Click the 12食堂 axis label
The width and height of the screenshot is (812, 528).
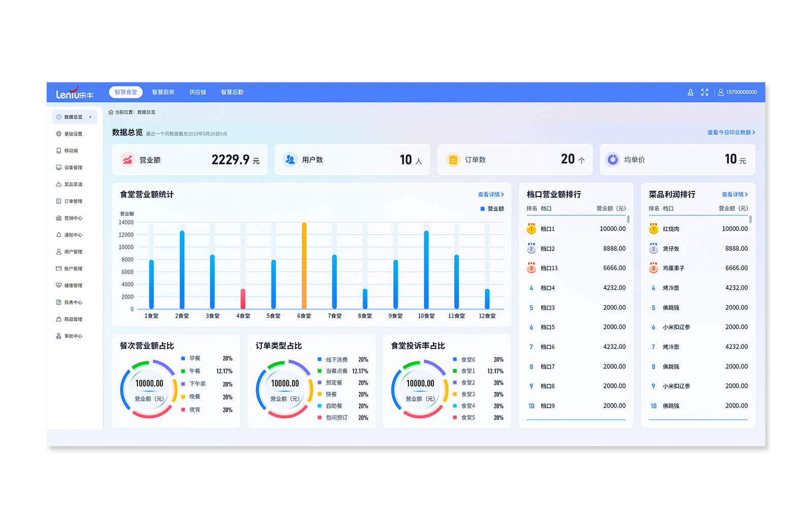click(487, 316)
